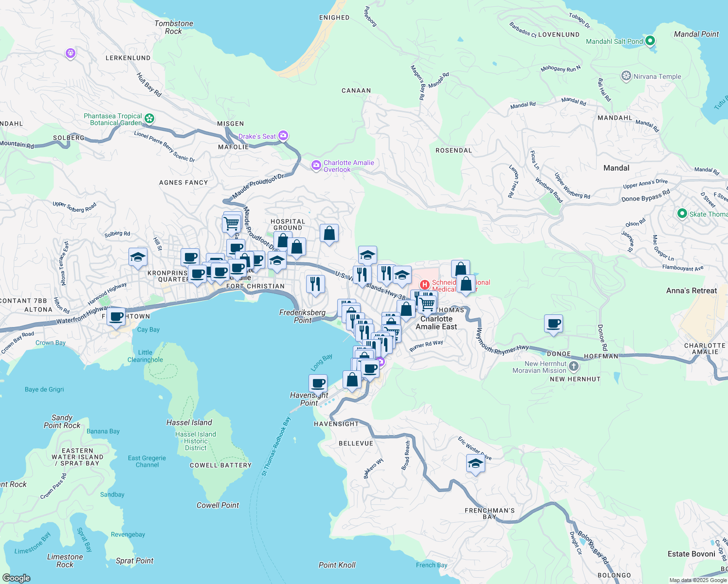Screen dimensions: 728x584
Task: Click the purple marker near Lerkenlund
Action: (x=71, y=53)
